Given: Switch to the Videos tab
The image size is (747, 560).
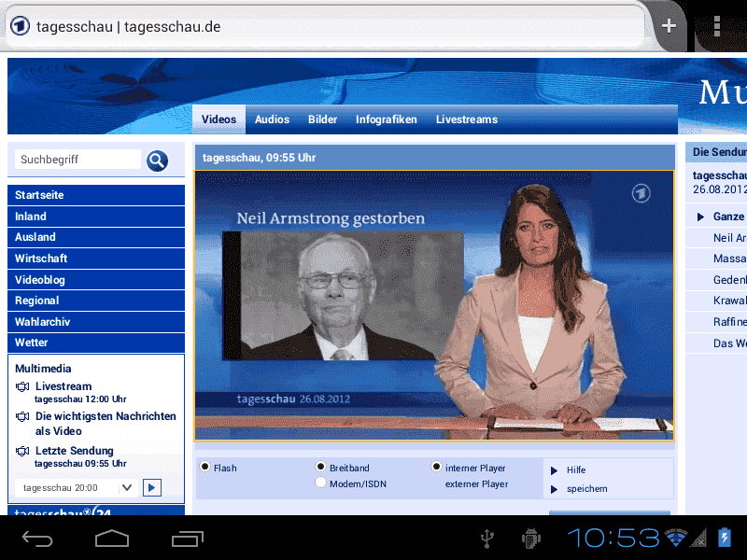Looking at the screenshot, I should 218,119.
